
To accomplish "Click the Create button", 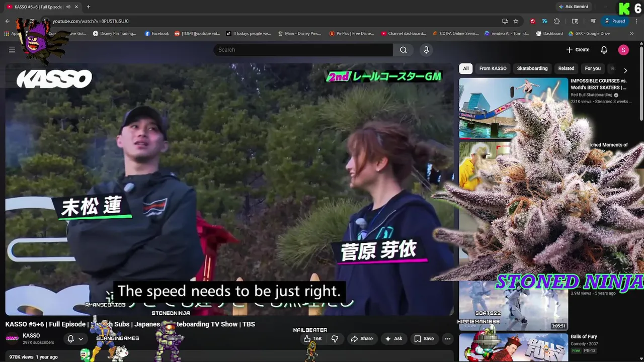I will tap(578, 50).
